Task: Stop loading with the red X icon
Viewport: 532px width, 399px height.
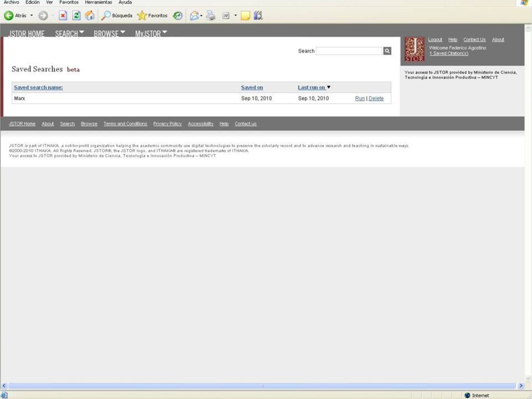Action: pyautogui.click(x=63, y=16)
